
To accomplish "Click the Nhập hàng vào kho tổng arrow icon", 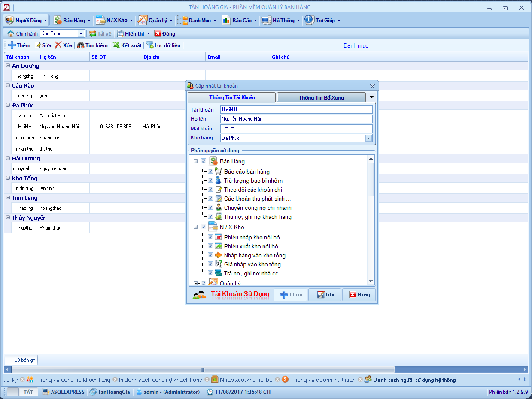I will click(x=219, y=255).
